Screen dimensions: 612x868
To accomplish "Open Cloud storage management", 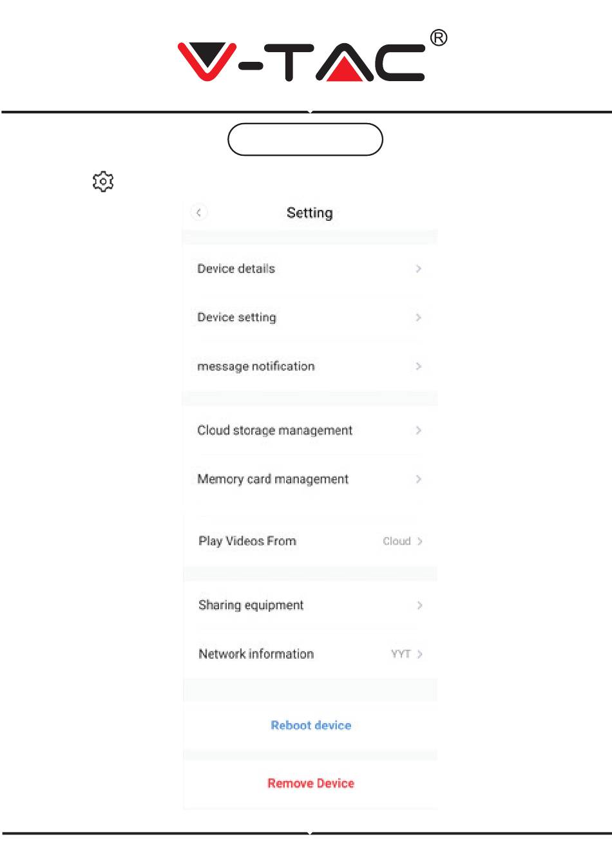I will coord(310,430).
